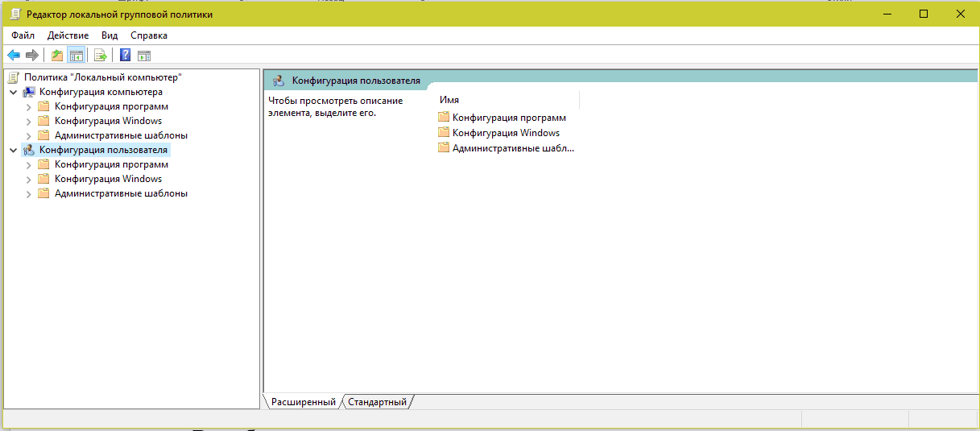The height and width of the screenshot is (431, 980).
Task: Select Конфигурация программ folder in right pane
Action: pos(509,118)
